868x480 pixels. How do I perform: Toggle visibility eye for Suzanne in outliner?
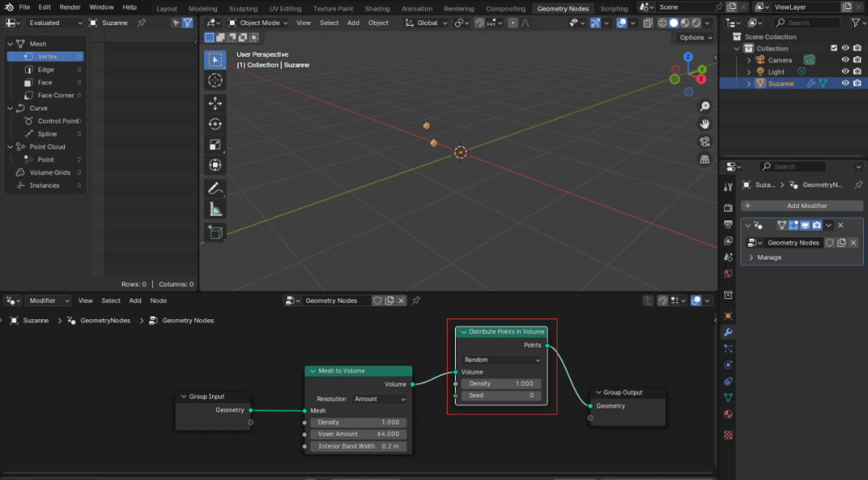845,83
